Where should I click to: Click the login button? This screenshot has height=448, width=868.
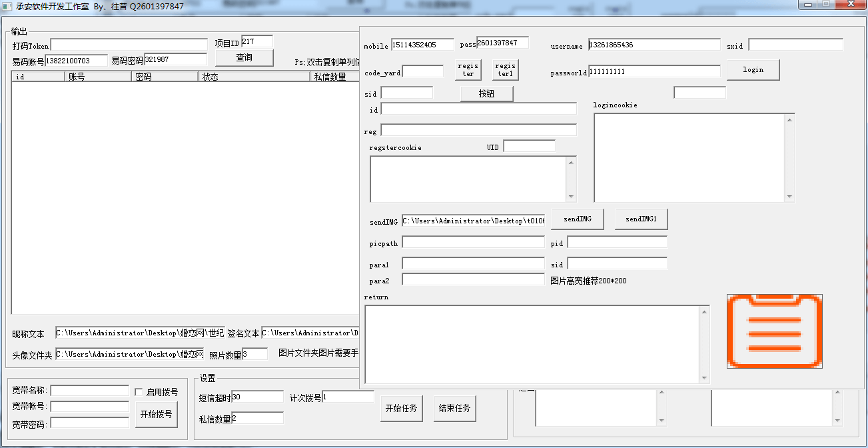tap(753, 70)
